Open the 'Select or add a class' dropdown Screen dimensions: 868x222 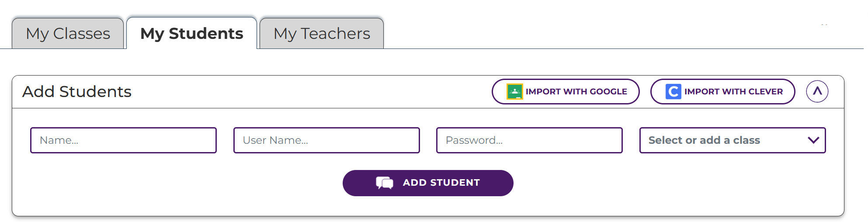click(x=732, y=140)
